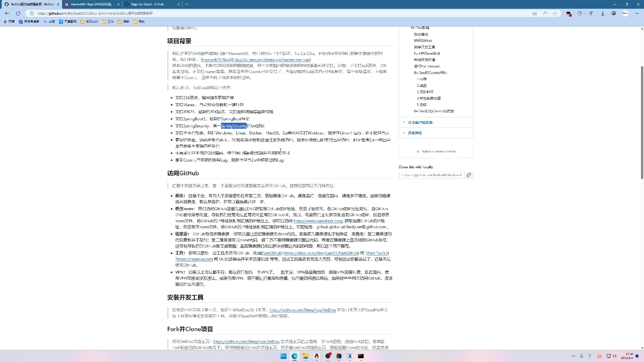Screen dimensions: 644x362
Task: Open the downloads arrow icon
Action: (603, 13)
